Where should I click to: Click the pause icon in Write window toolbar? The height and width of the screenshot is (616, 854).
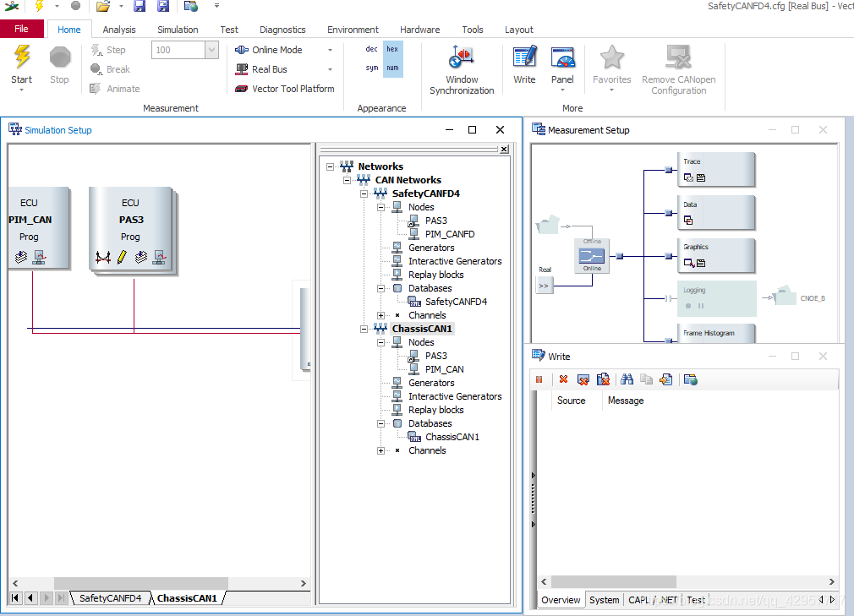click(539, 380)
